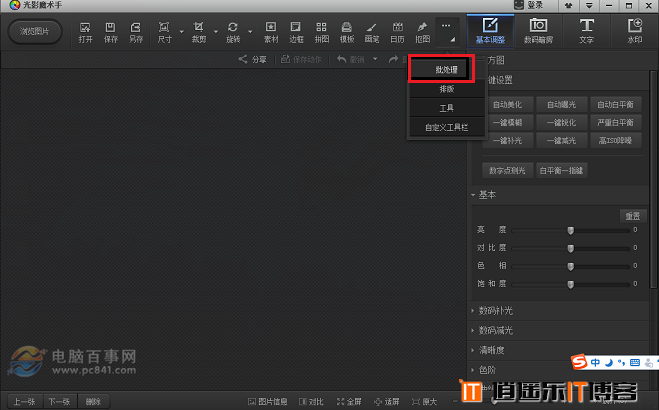Click the 亮度 brightness slider handle
Viewport: 659px width, 410px height.
[570, 230]
